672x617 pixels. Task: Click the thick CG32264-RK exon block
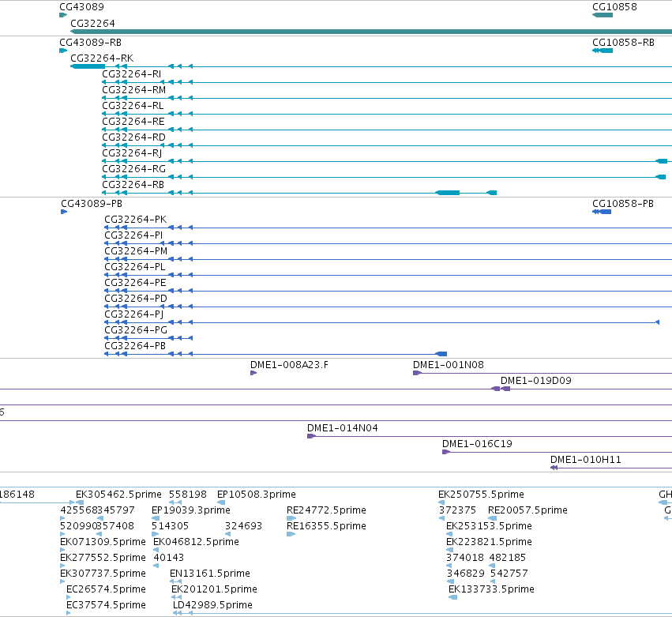tap(88, 66)
